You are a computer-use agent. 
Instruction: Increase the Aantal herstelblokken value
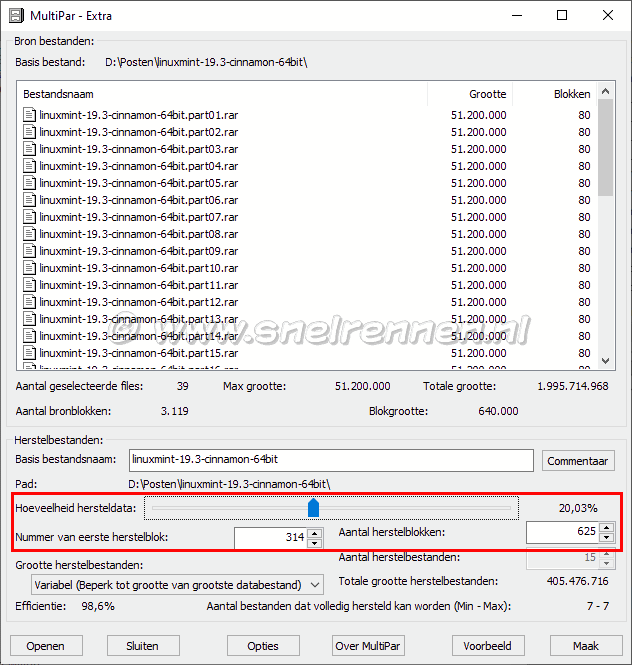607,528
